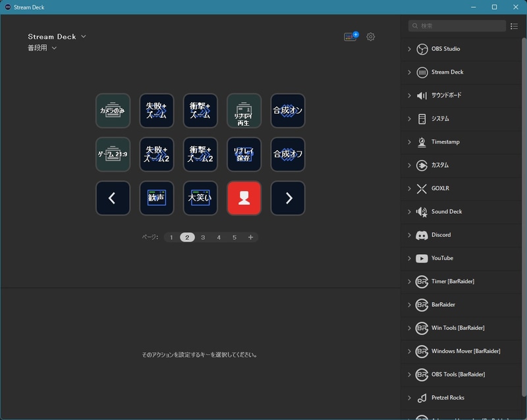Expand the システム category chevron
The width and height of the screenshot is (527, 420).
pos(409,118)
